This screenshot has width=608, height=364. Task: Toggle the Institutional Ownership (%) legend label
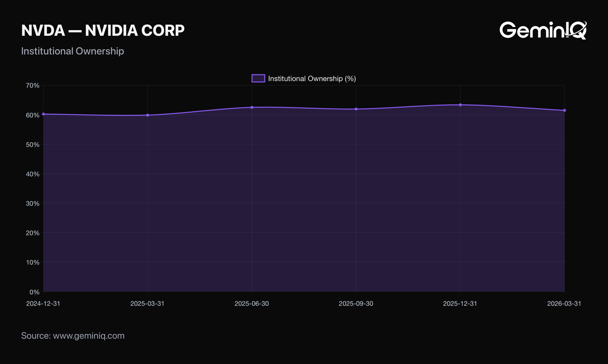pyautogui.click(x=312, y=78)
